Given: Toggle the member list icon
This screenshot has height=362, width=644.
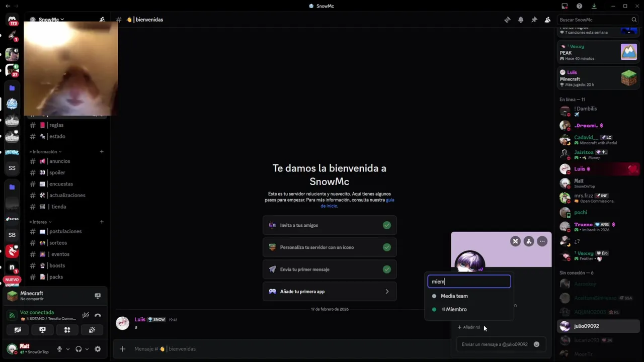Looking at the screenshot, I should pyautogui.click(x=547, y=20).
